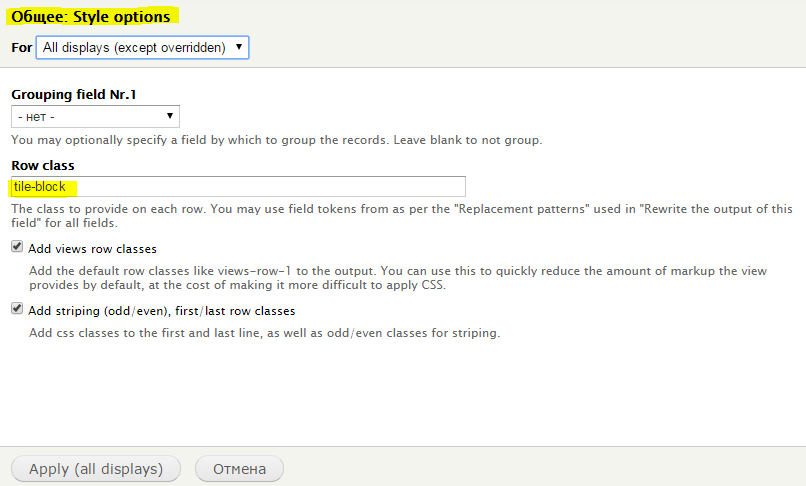
Task: Click the arrow on the For display selector
Action: pyautogui.click(x=239, y=47)
